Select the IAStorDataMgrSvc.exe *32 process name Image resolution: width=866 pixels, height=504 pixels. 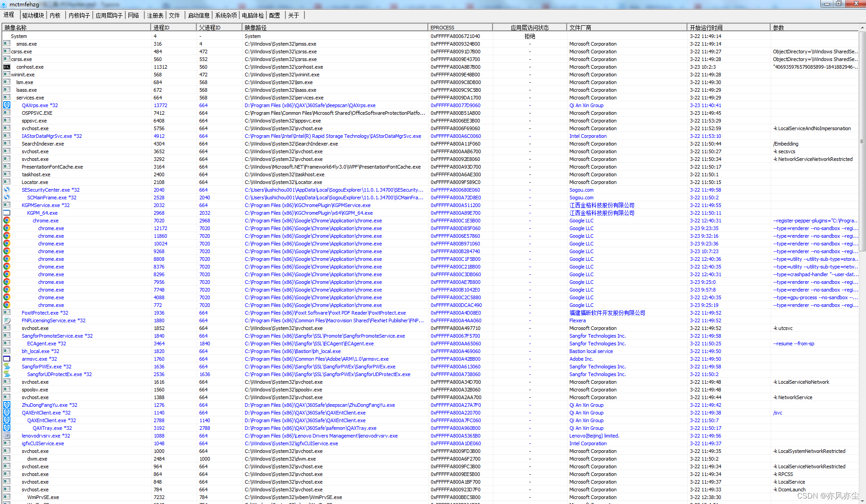pyautogui.click(x=52, y=136)
